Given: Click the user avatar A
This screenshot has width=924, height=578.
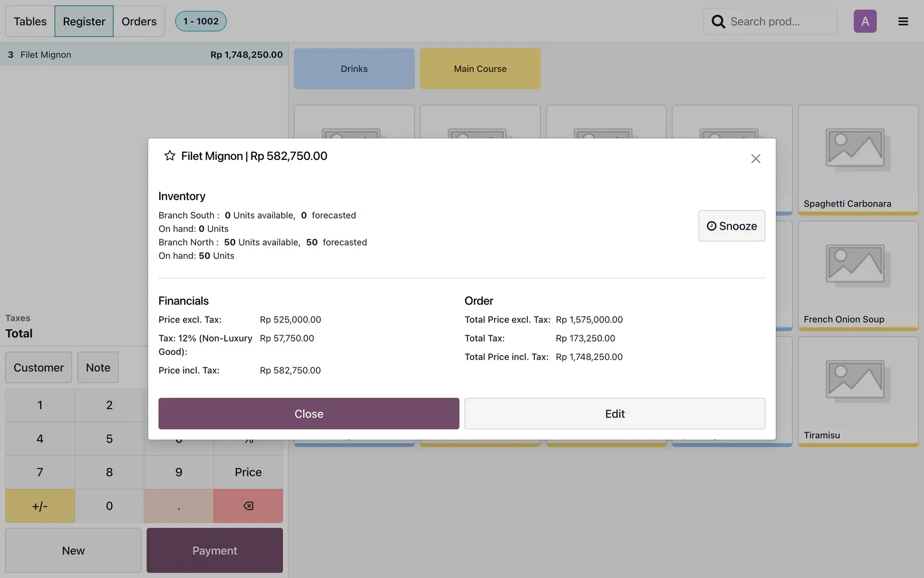Looking at the screenshot, I should tap(865, 21).
